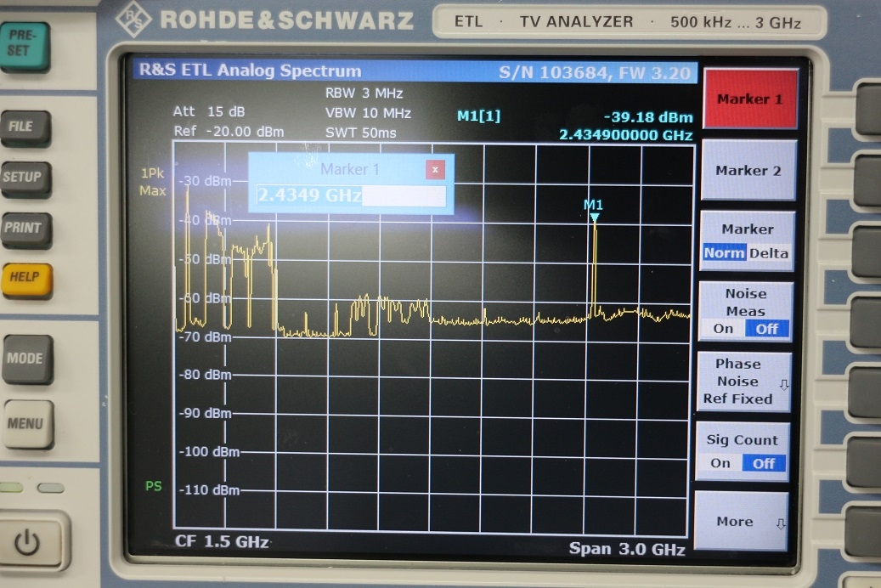Image resolution: width=881 pixels, height=588 pixels.
Task: Tap the M1[1] marker readout label
Action: point(478,116)
